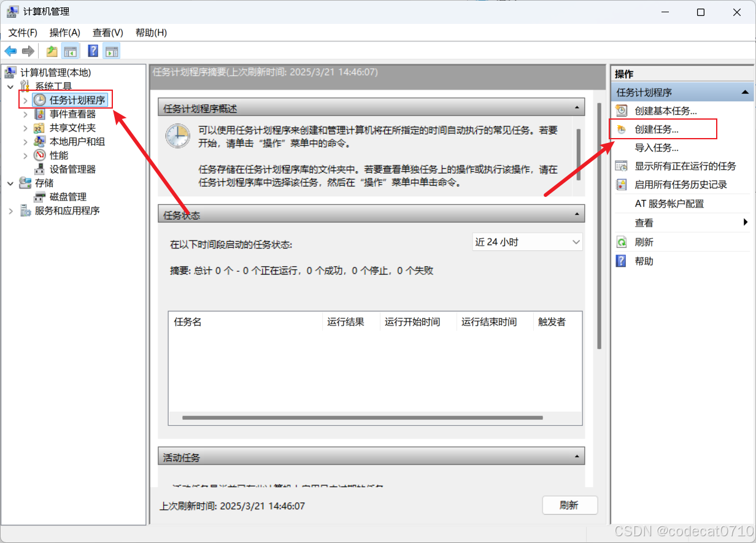Click the 创建基本任务 icon in actions pane
This screenshot has width=756, height=543.
coord(622,110)
